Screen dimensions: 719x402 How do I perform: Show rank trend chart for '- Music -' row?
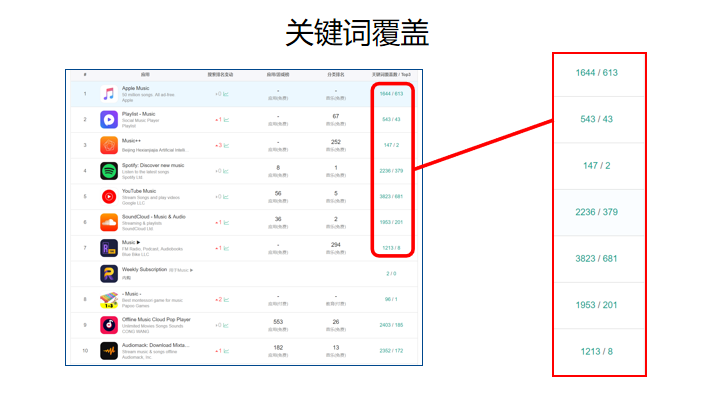[226, 299]
